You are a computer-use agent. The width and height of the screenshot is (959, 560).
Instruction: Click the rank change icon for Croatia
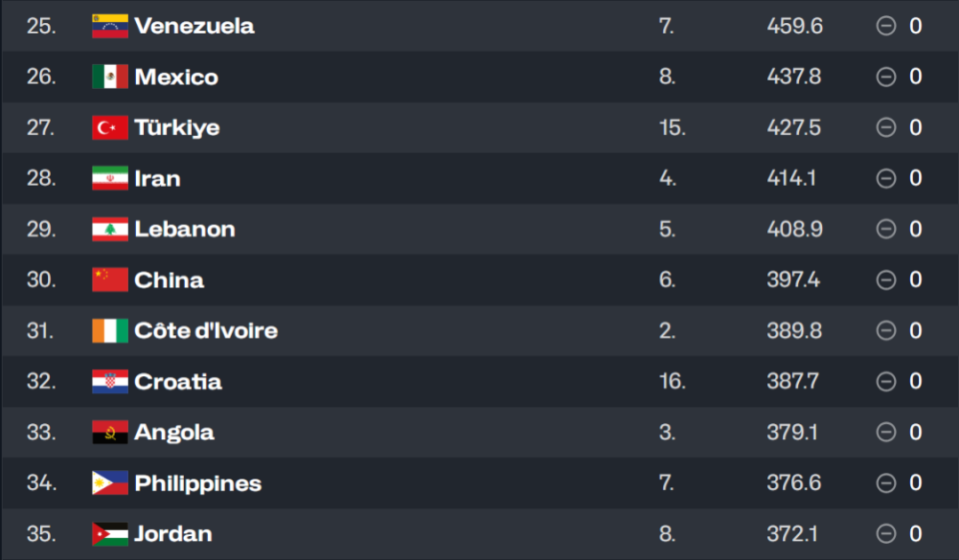click(x=885, y=381)
